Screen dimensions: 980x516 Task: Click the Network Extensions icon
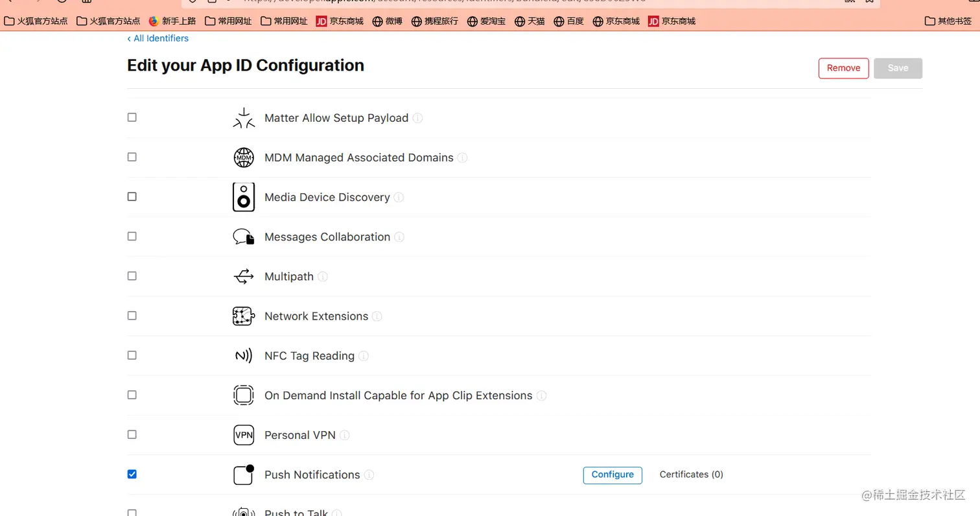click(244, 316)
